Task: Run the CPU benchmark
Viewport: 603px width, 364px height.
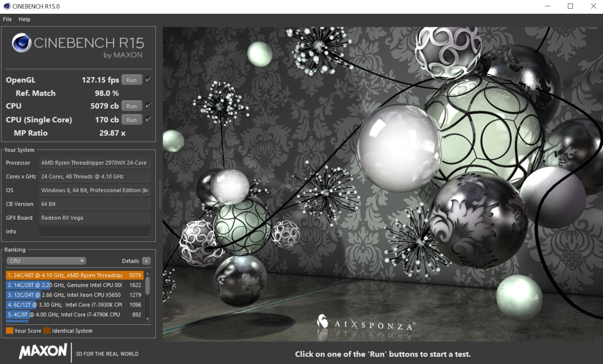Action: pyautogui.click(x=132, y=106)
